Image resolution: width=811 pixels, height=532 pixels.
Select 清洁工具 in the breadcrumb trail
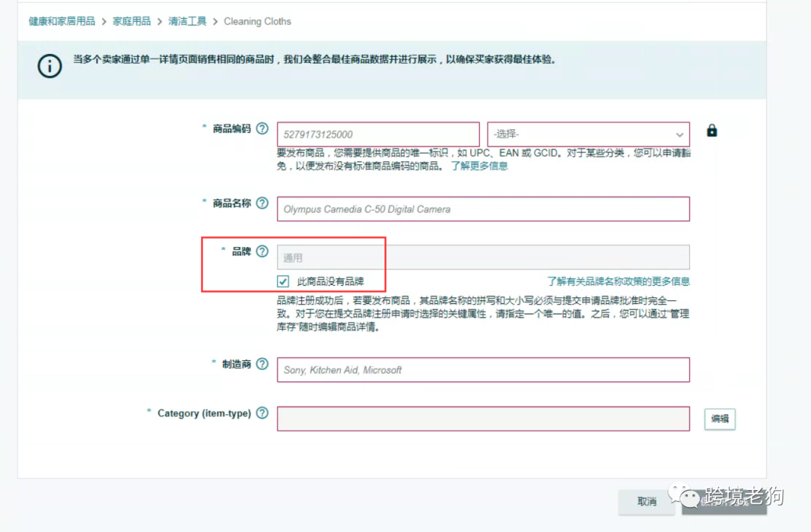click(x=186, y=21)
